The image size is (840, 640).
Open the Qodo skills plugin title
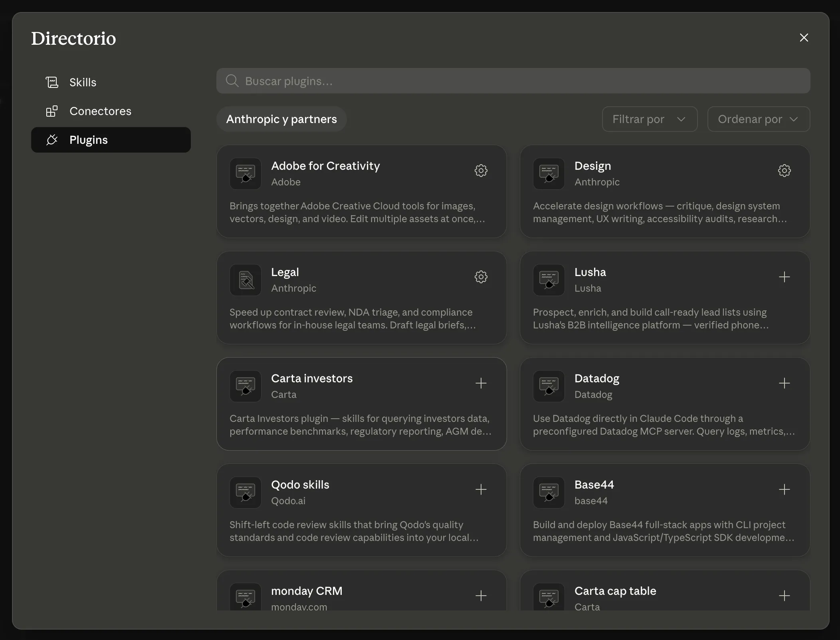tap(300, 485)
